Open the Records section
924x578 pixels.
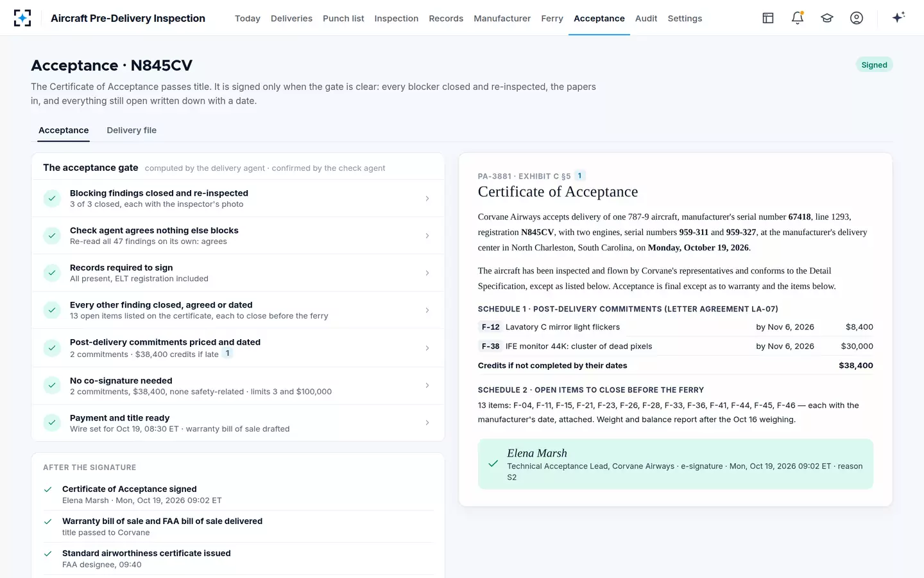click(446, 19)
